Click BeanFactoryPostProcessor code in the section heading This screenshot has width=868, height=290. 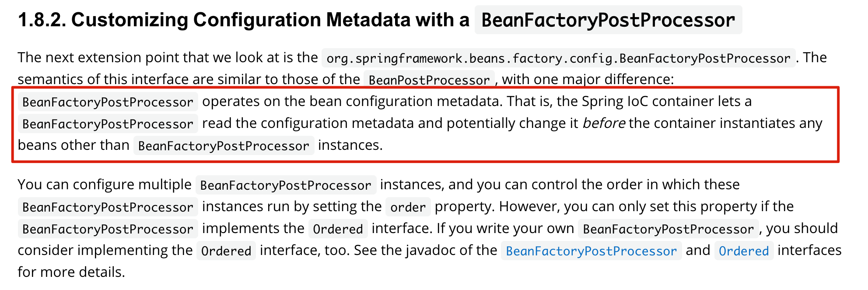[608, 20]
